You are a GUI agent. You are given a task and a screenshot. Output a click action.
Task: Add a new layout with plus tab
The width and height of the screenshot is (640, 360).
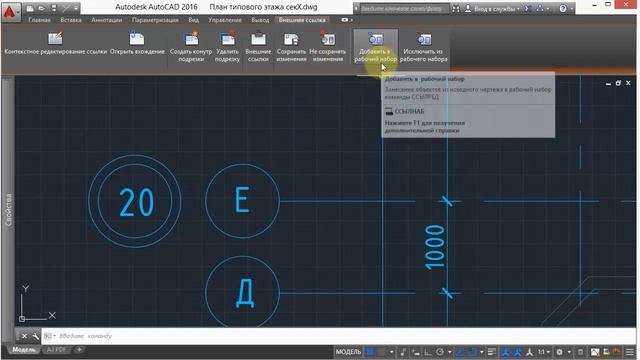79,350
